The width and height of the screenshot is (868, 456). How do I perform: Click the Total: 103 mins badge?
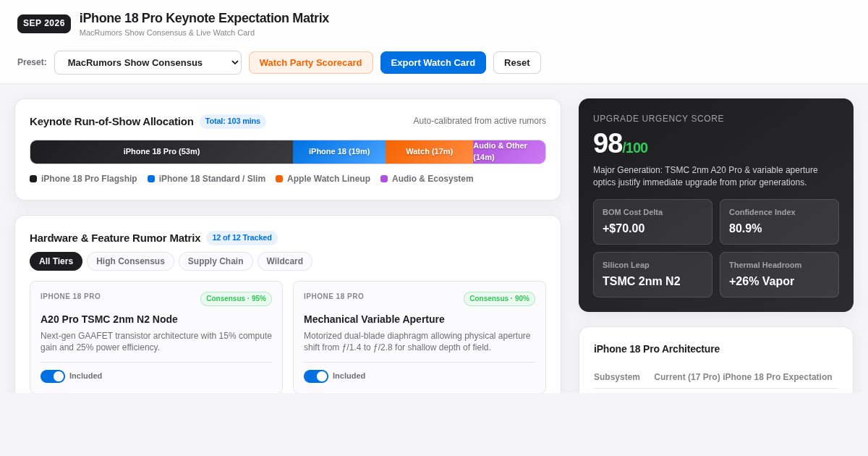[x=233, y=122]
